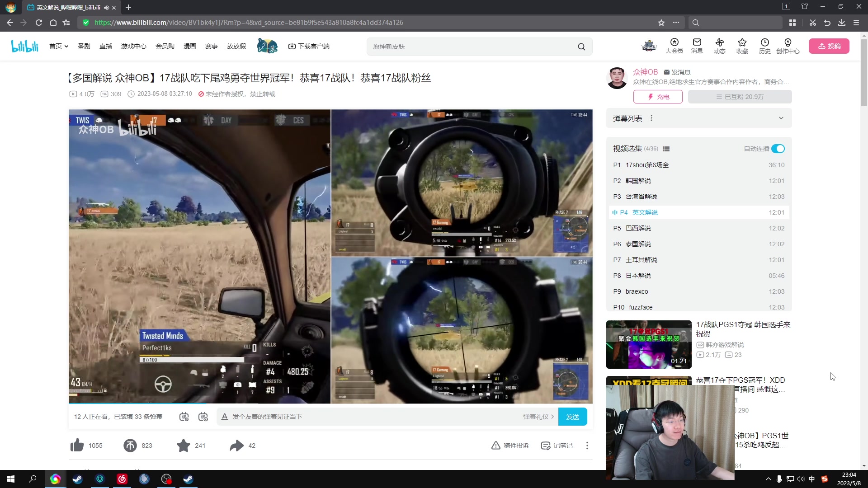Click the 已互粉 20.9万 follow button
The height and width of the screenshot is (488, 868).
[740, 97]
